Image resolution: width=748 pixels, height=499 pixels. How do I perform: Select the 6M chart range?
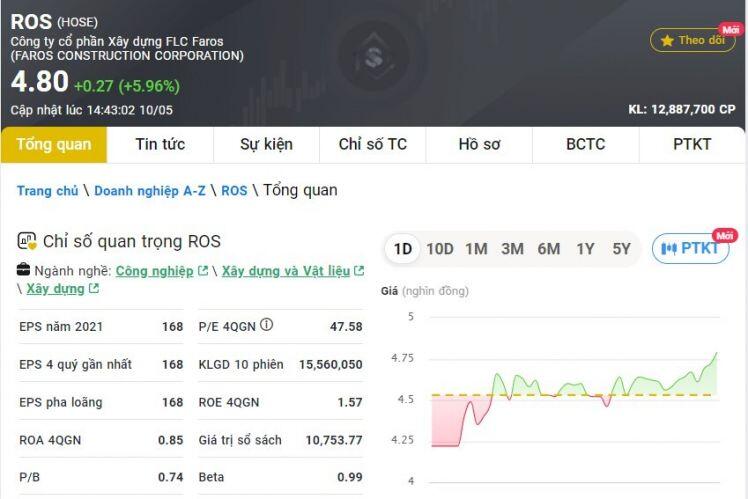coord(549,249)
